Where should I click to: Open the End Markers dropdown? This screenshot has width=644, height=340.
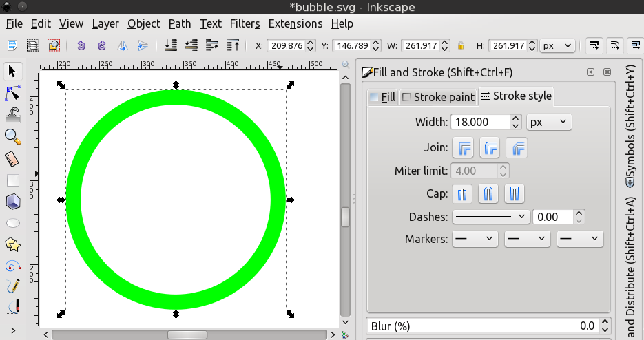click(580, 239)
